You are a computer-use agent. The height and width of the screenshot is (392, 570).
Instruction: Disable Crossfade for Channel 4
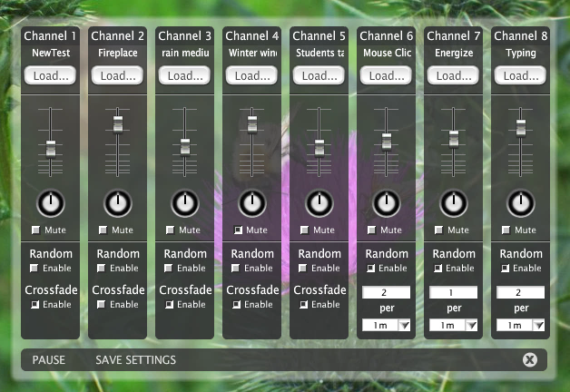tap(236, 305)
